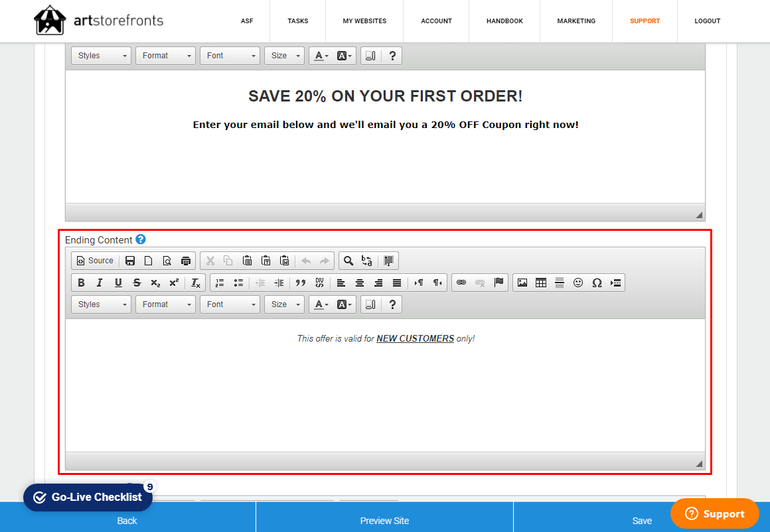The image size is (770, 532).
Task: Toggle numbered list in Ending Content editor
Action: tap(220, 283)
